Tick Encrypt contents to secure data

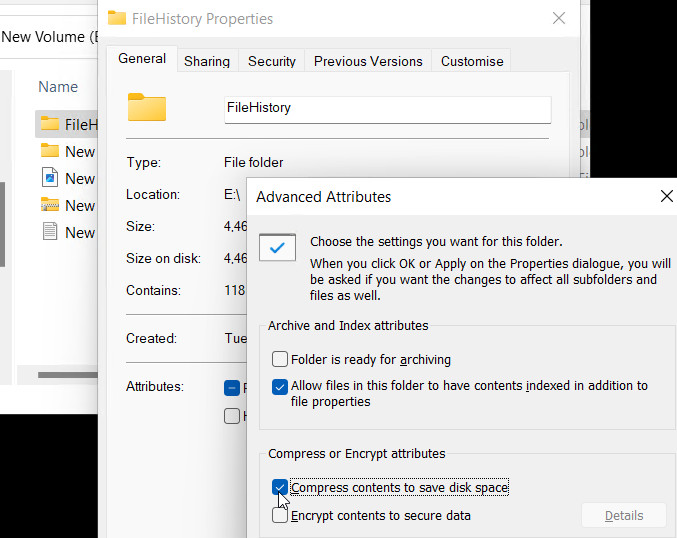coord(280,516)
